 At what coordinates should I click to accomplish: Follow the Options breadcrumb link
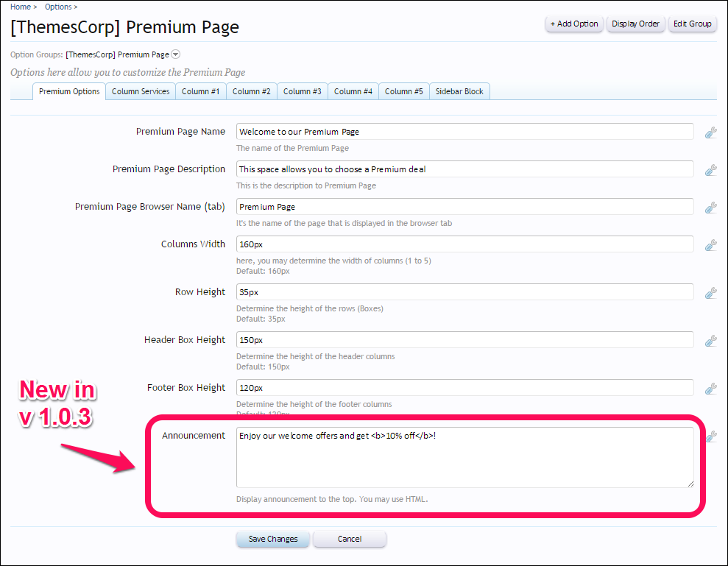[58, 7]
